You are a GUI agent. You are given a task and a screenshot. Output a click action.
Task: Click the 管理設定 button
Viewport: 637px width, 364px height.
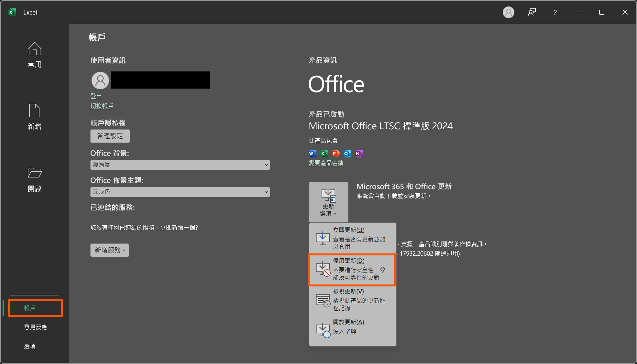coord(110,136)
